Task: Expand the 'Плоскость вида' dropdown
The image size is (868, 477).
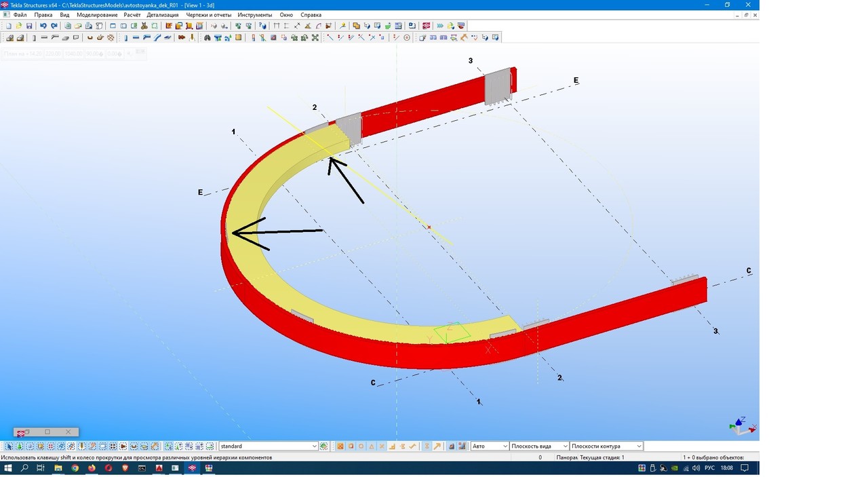Action: (538, 446)
